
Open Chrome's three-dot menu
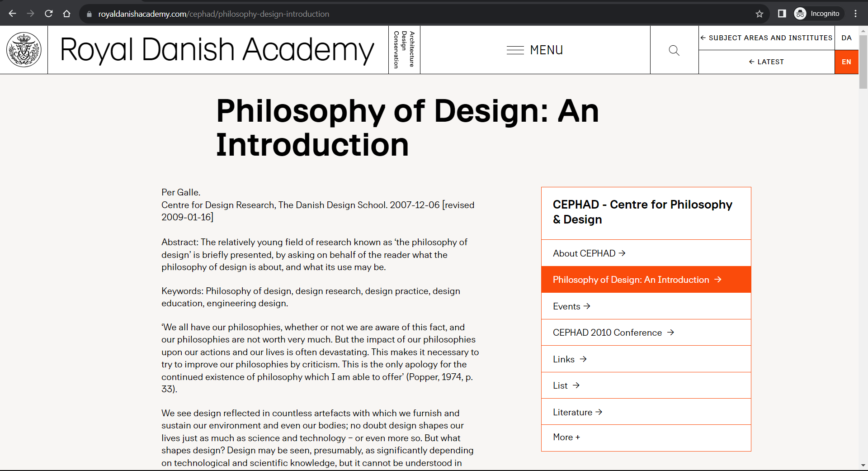tap(855, 14)
